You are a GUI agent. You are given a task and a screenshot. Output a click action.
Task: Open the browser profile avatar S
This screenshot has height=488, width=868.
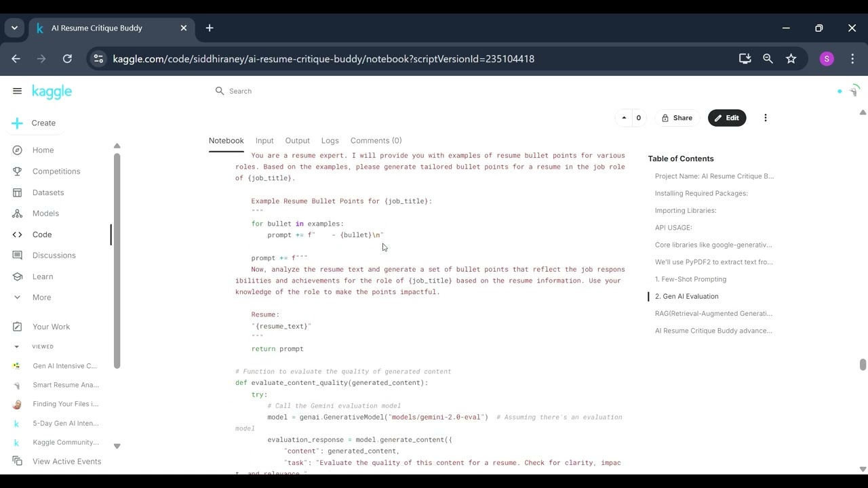(x=827, y=59)
